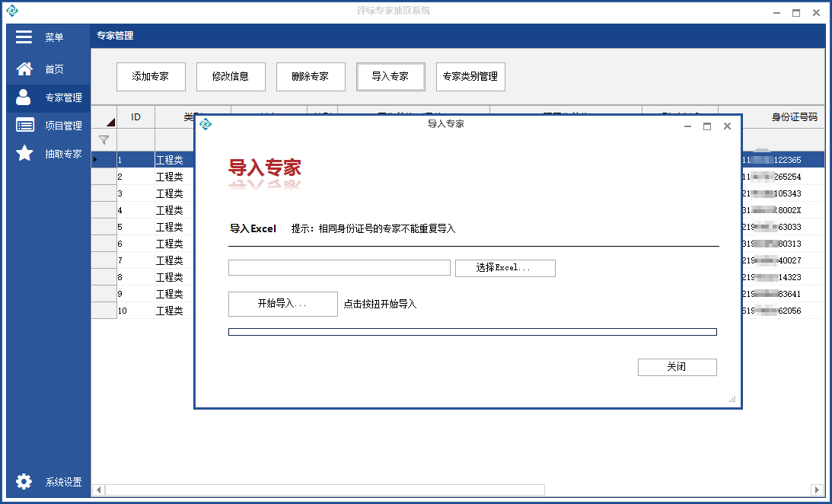The width and height of the screenshot is (832, 504).
Task: Toggle the hamburger menu icon
Action: click(x=24, y=37)
